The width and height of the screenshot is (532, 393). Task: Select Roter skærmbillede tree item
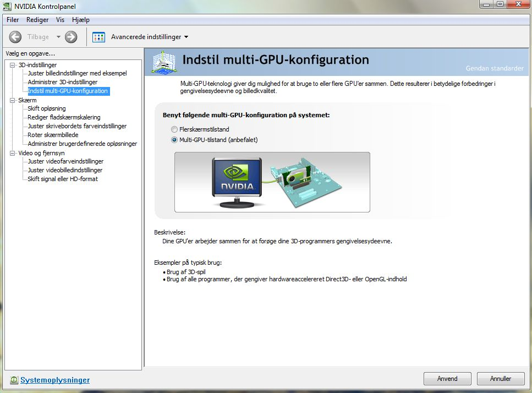click(x=53, y=135)
